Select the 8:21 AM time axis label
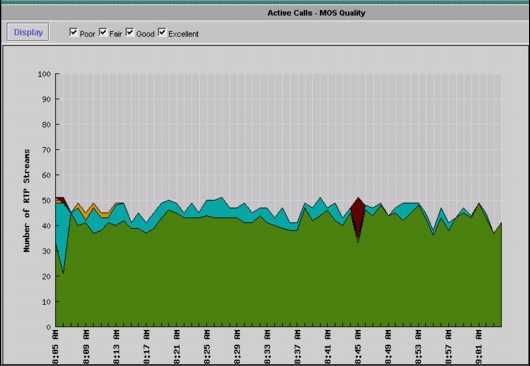530x366 pixels. [x=176, y=348]
